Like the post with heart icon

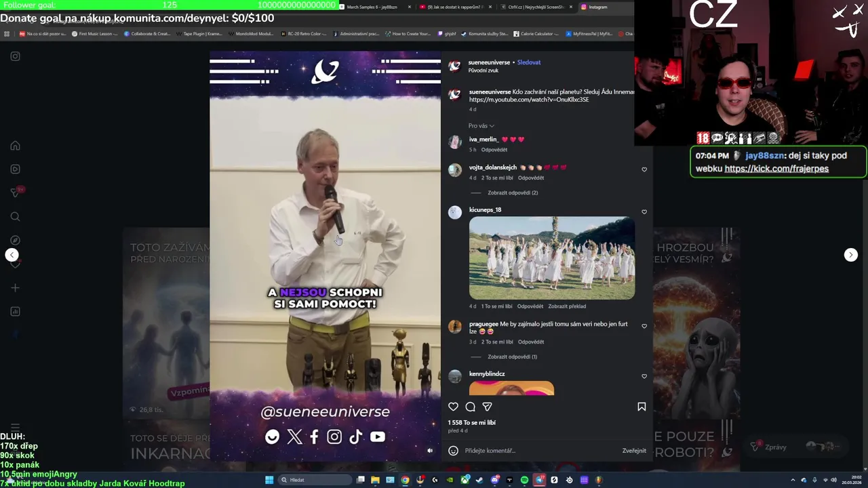(453, 407)
